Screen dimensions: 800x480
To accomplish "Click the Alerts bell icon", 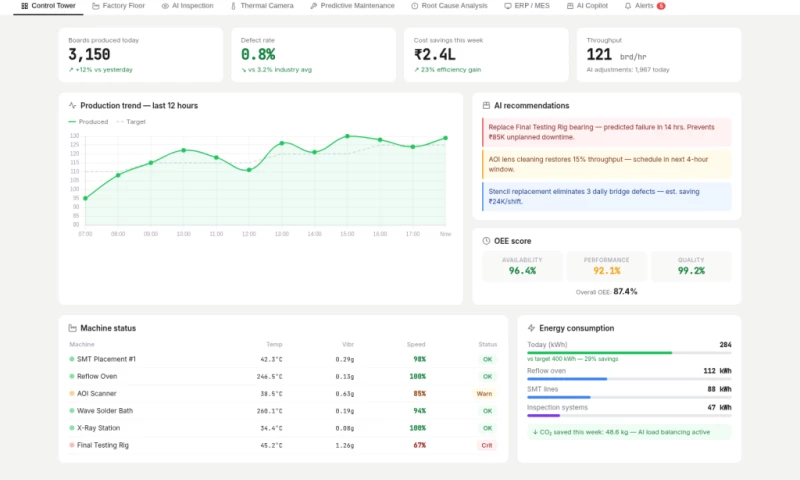I will (628, 6).
